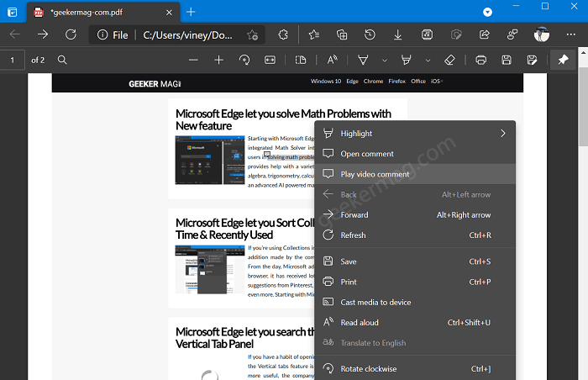Open the Vertical Tab Panel article headline

[245, 338]
